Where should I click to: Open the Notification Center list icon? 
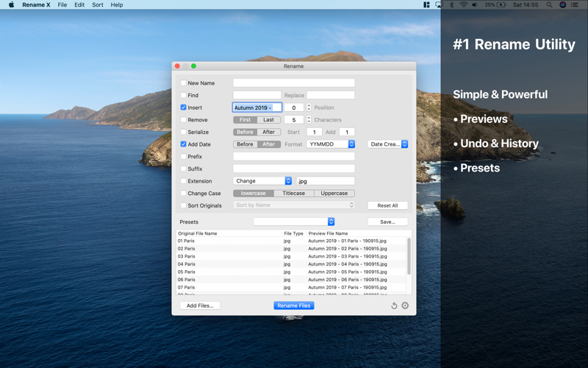tap(575, 5)
